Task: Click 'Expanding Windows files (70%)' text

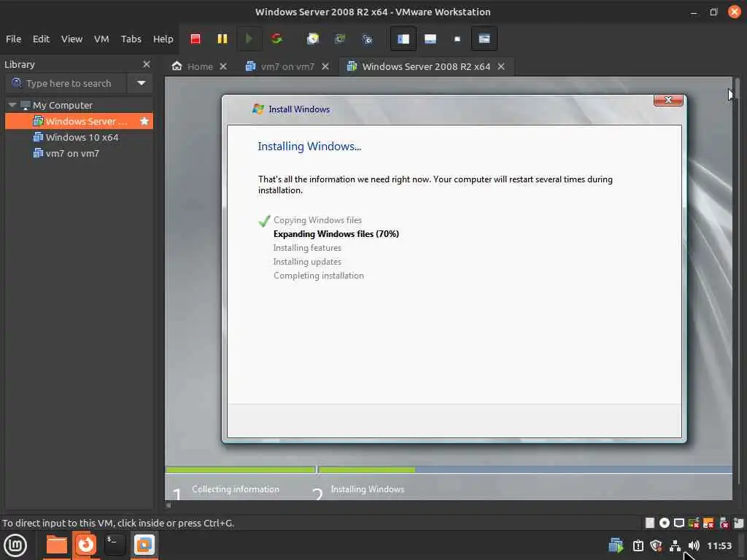Action: pos(336,234)
